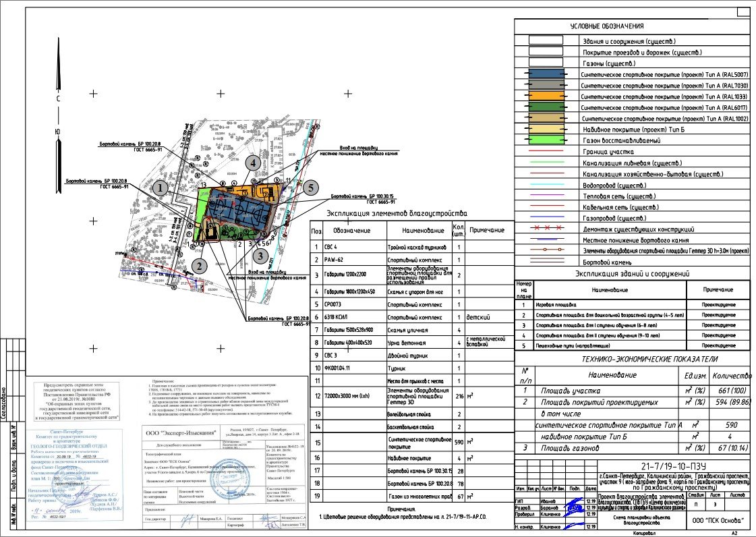This screenshot has height=537, width=756.
Task: Select Экспликация зданий и сооружений heading
Action: coord(632,274)
